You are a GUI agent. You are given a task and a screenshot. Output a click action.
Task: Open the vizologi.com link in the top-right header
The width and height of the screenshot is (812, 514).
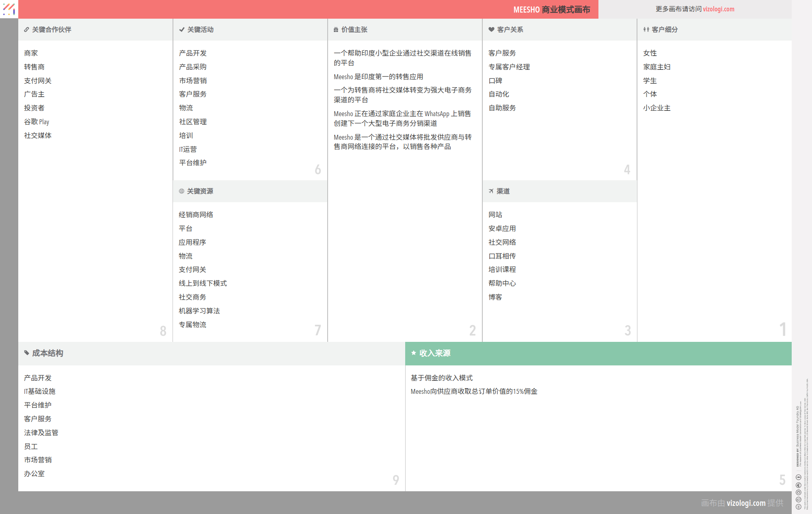click(714, 9)
